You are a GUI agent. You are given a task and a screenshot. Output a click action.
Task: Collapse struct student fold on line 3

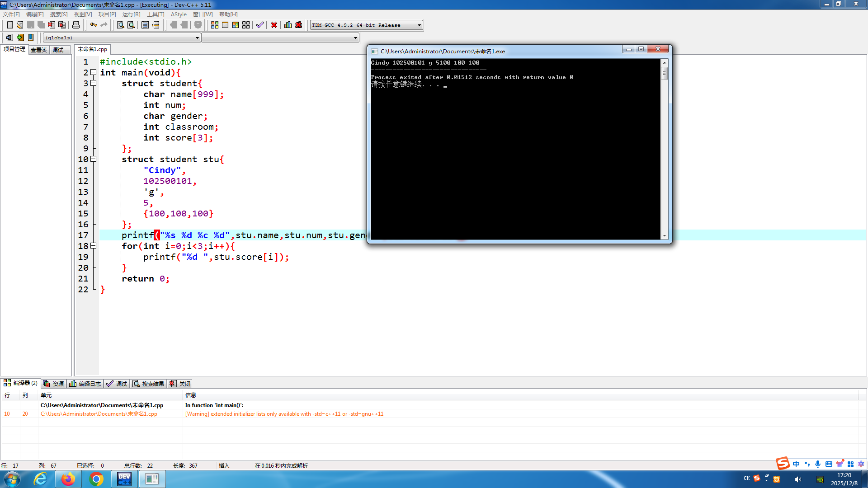coord(94,83)
